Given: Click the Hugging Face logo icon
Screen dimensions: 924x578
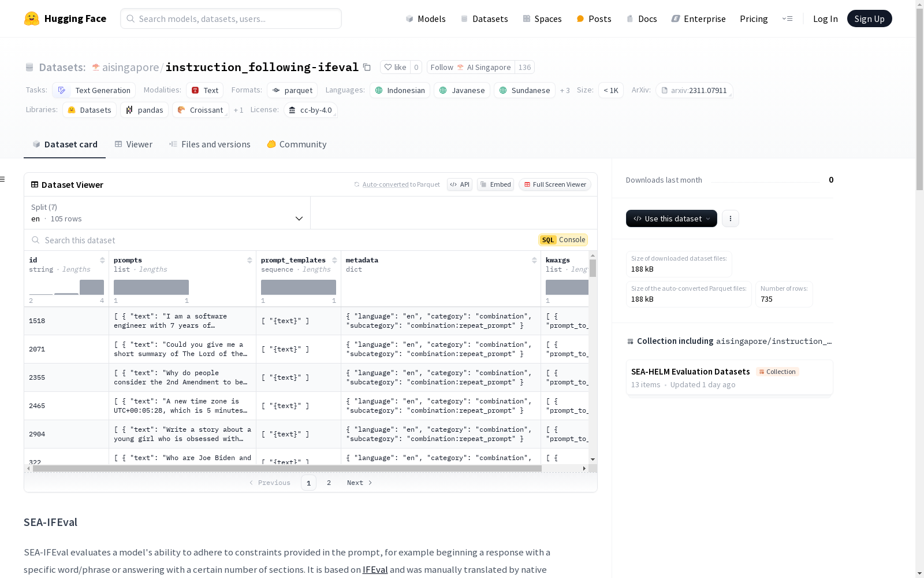Looking at the screenshot, I should 32,18.
